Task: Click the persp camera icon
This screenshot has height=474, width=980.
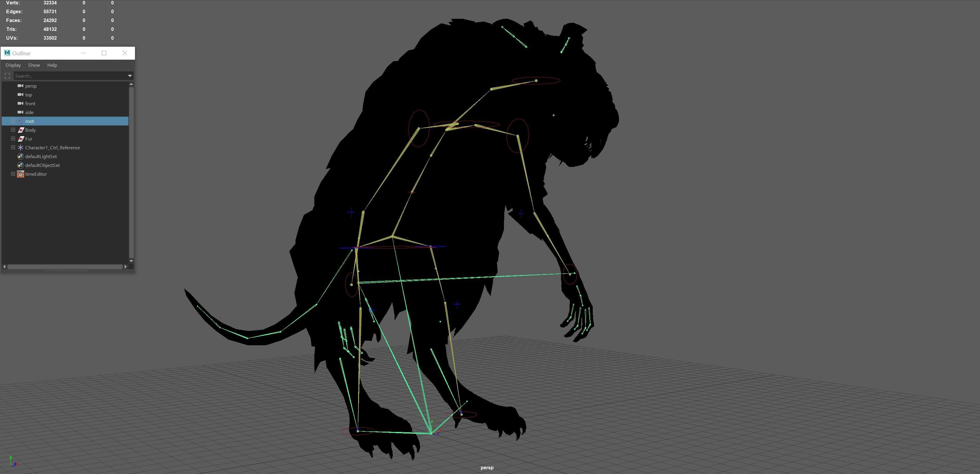Action: pos(21,86)
